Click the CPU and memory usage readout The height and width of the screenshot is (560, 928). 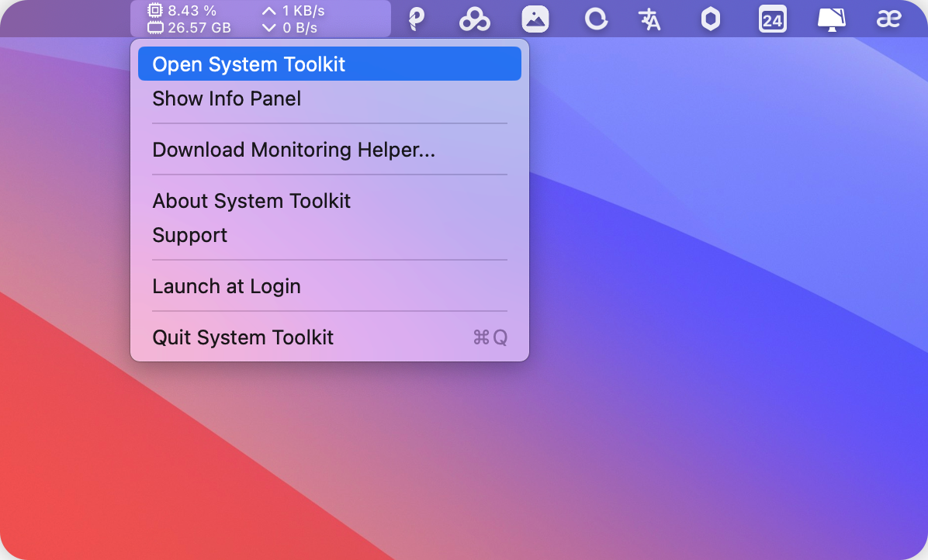(189, 19)
